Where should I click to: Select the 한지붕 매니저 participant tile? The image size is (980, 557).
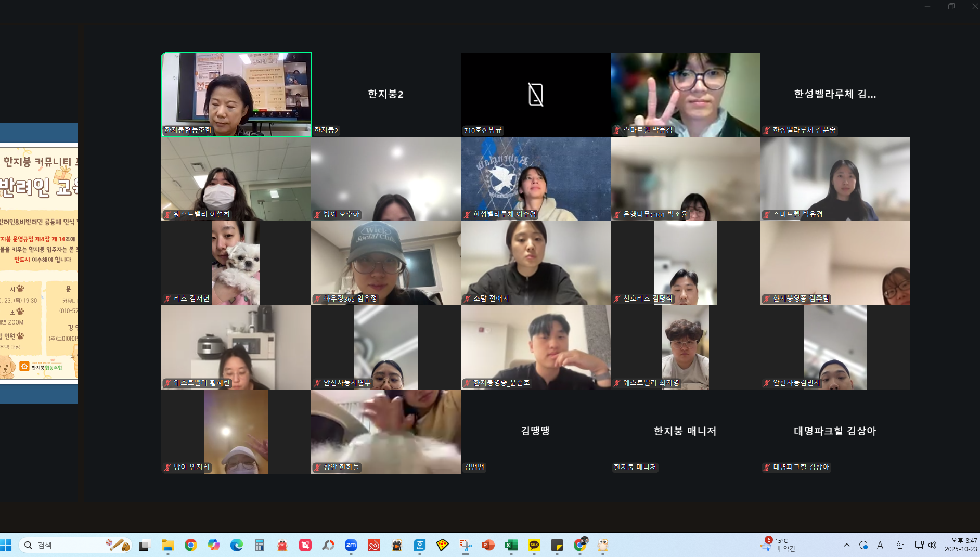click(x=686, y=432)
